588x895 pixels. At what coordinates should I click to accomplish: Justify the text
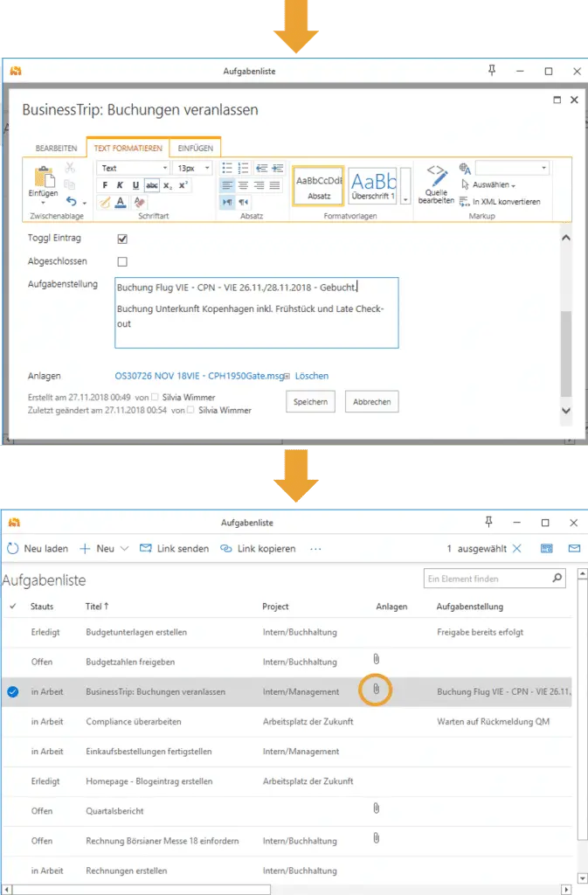(x=275, y=185)
